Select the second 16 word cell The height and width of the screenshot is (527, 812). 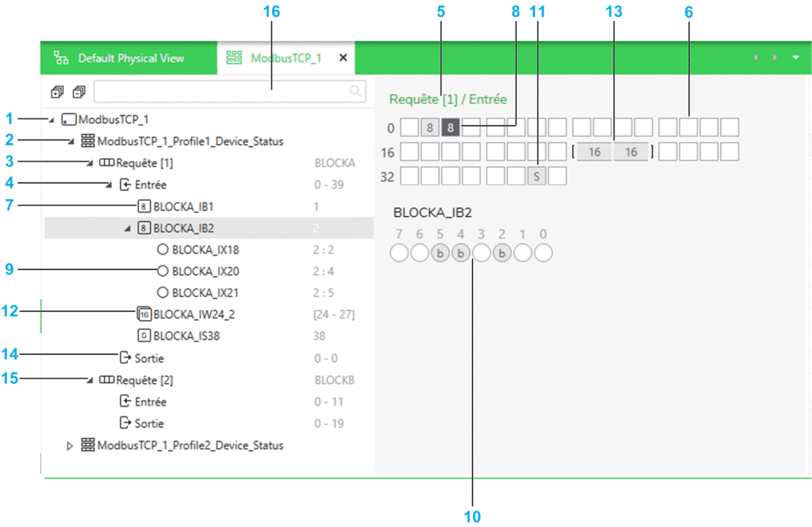click(631, 152)
